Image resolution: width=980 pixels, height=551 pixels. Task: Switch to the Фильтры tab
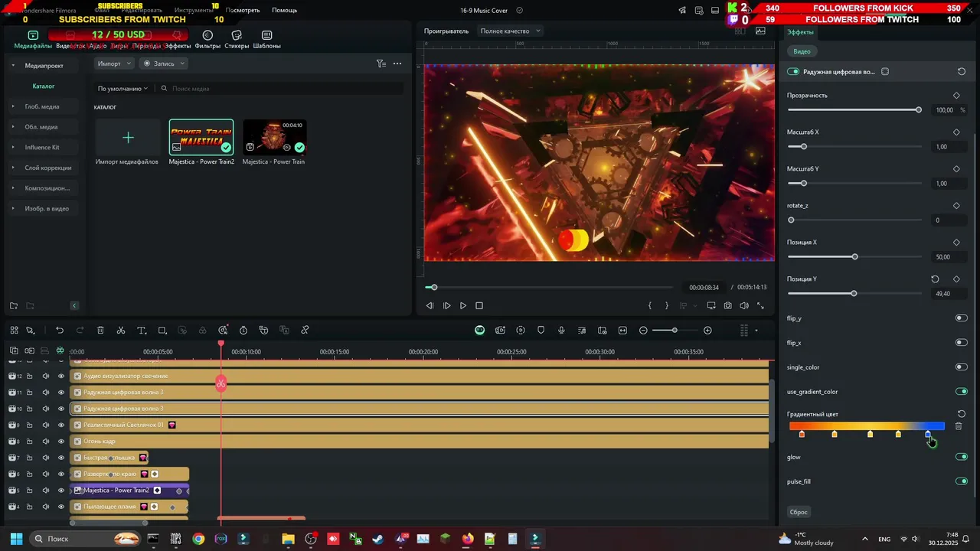pos(207,40)
